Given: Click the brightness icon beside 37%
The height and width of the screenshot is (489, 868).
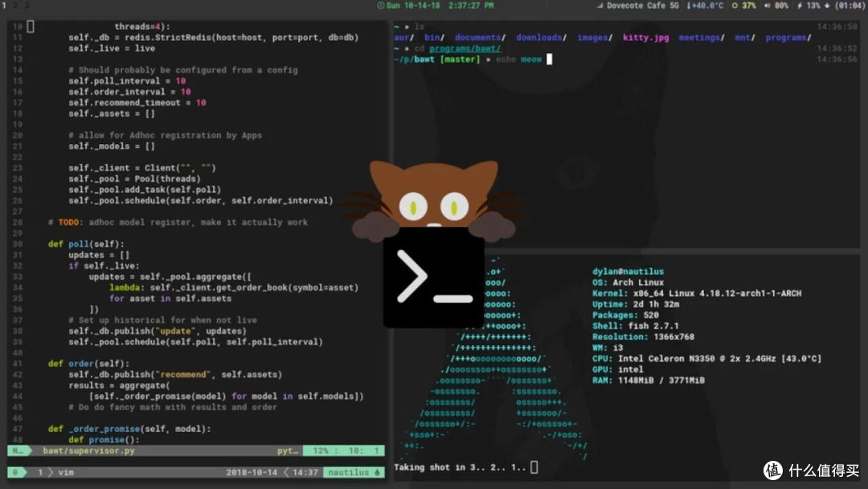Looking at the screenshot, I should coord(735,6).
